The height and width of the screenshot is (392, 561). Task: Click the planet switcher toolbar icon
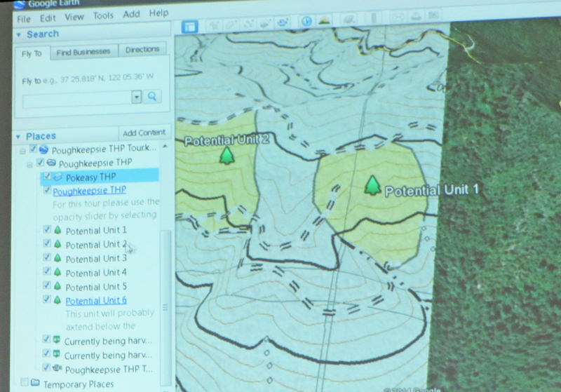[x=349, y=20]
